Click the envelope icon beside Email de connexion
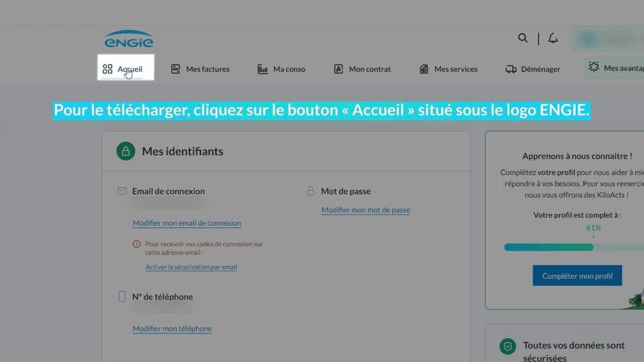The height and width of the screenshot is (362, 644). 122,191
